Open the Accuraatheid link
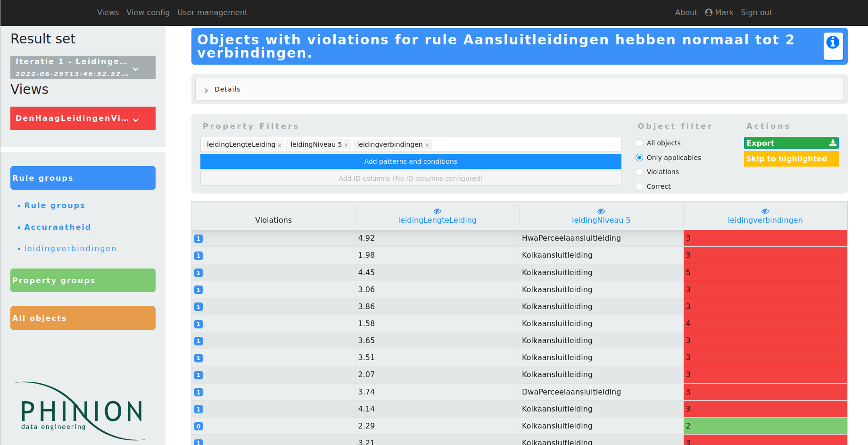 click(58, 227)
